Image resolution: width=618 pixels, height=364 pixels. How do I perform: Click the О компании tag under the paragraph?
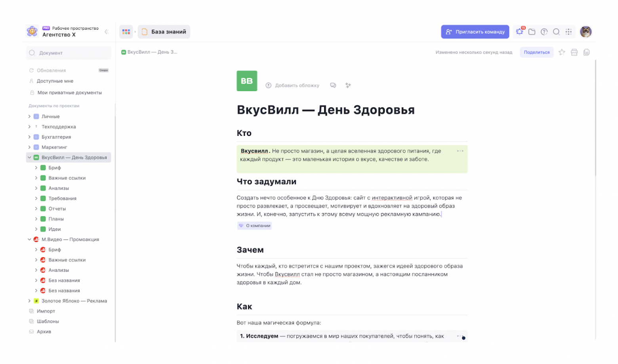click(254, 225)
